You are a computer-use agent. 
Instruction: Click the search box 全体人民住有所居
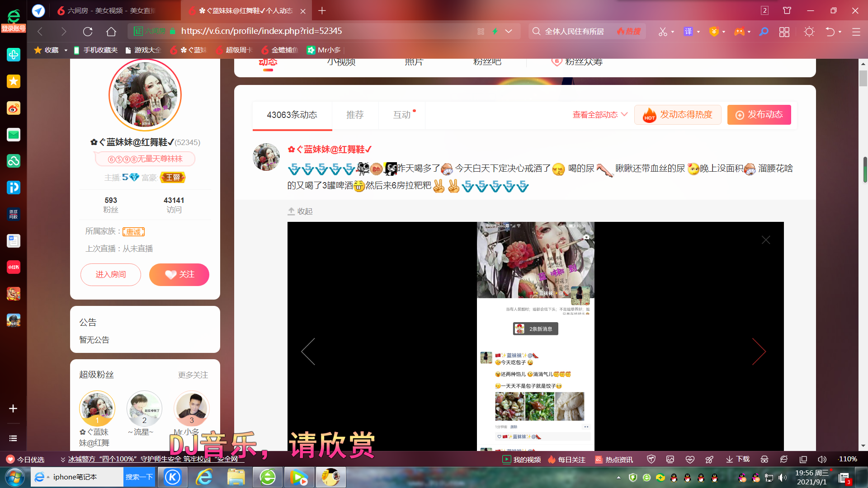[574, 31]
